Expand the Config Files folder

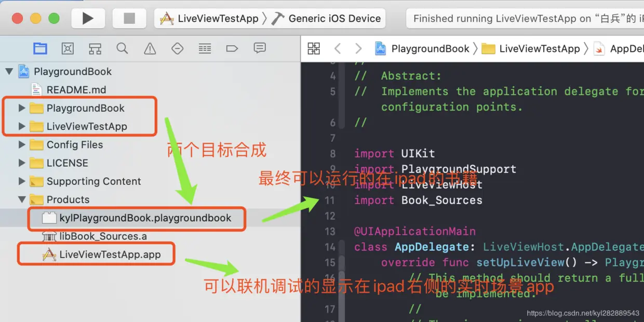pyautogui.click(x=22, y=145)
